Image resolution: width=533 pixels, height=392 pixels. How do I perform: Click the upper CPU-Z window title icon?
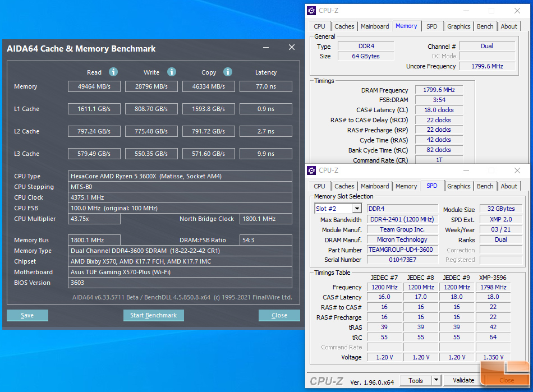click(x=311, y=11)
